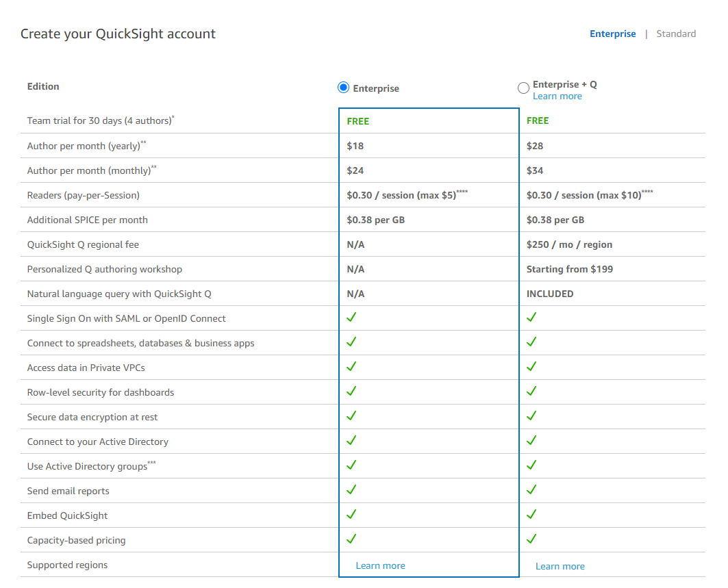Click the Enterprise FREE trial value
Image resolution: width=728 pixels, height=588 pixels.
coord(358,122)
